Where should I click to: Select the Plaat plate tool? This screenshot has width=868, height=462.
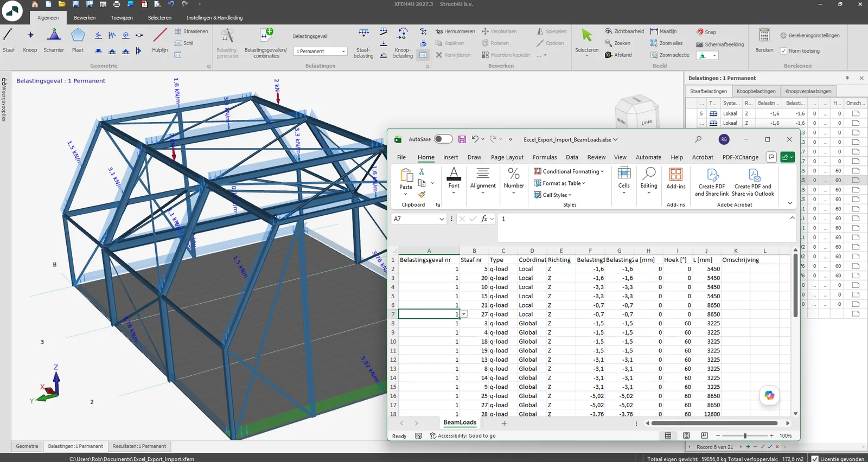pos(78,40)
